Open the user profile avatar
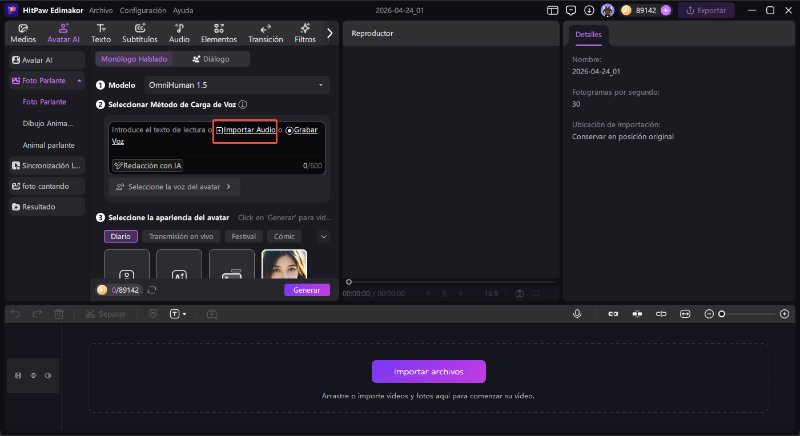 [607, 10]
